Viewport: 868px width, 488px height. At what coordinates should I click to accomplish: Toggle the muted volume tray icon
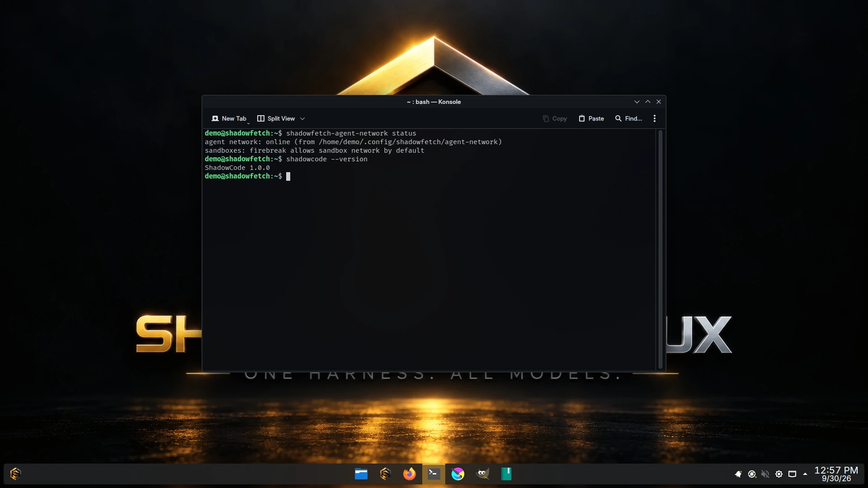[765, 474]
